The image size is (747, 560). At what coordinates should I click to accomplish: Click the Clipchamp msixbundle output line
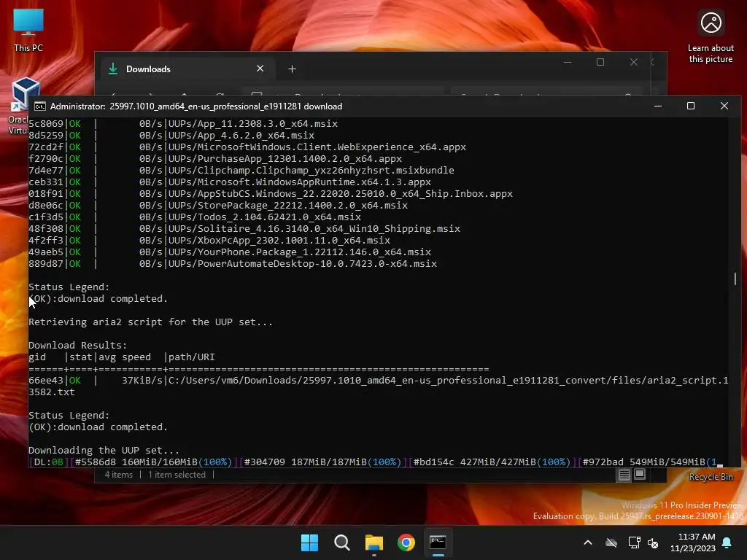pyautogui.click(x=241, y=171)
